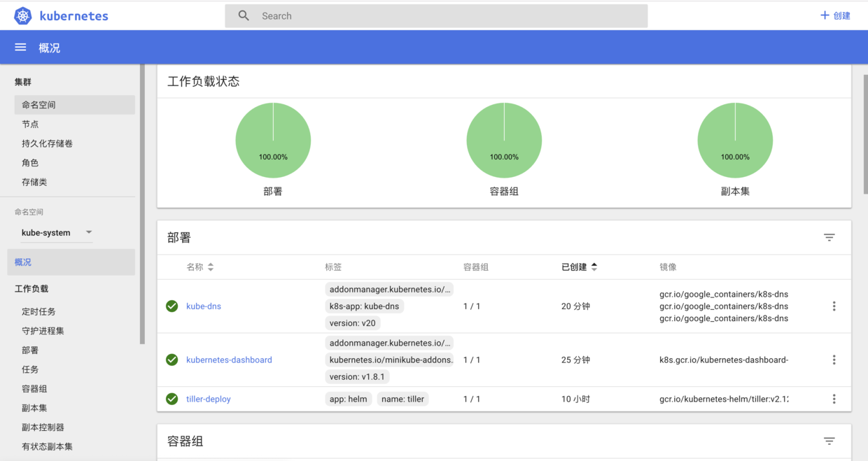
Task: Focus the Search input field
Action: pos(436,15)
